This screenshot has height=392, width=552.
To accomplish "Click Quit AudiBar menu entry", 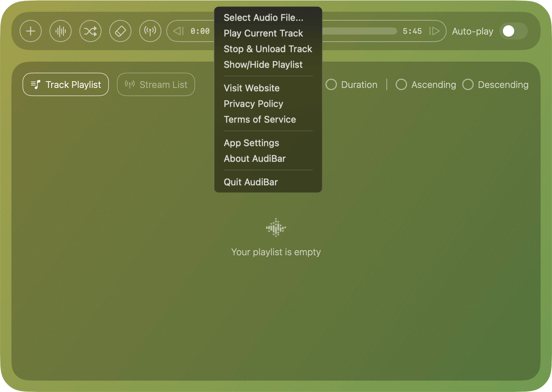I will [x=250, y=182].
